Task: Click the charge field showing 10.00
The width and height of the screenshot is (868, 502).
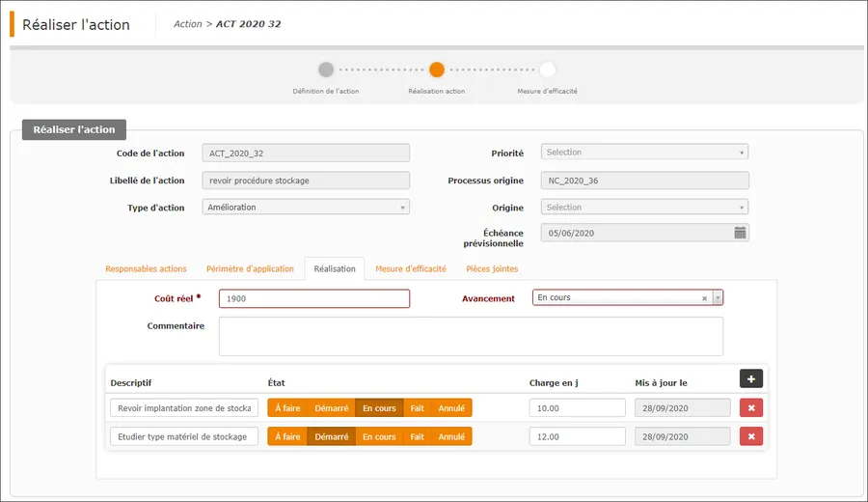Action: (x=577, y=407)
